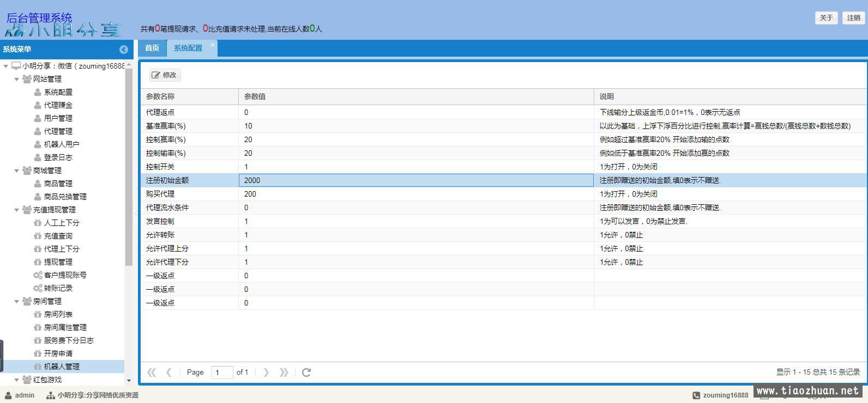Click the monitor icon beside 小明分享 root
The image size is (868, 403).
coord(16,66)
